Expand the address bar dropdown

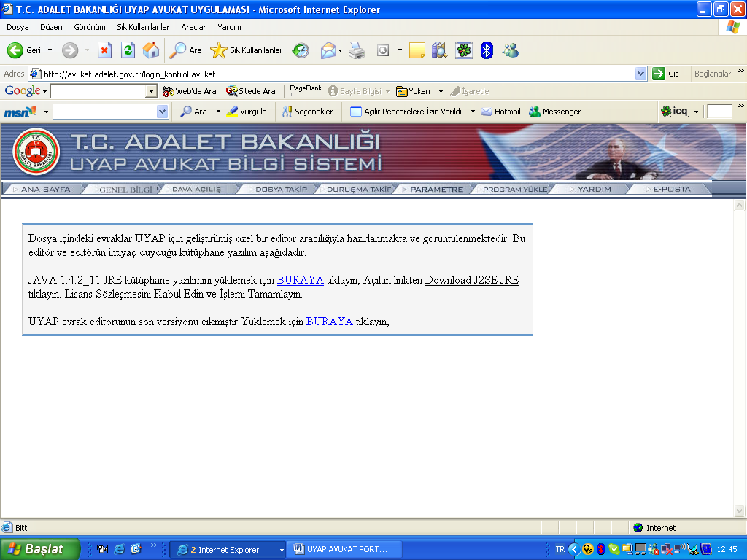coord(640,74)
